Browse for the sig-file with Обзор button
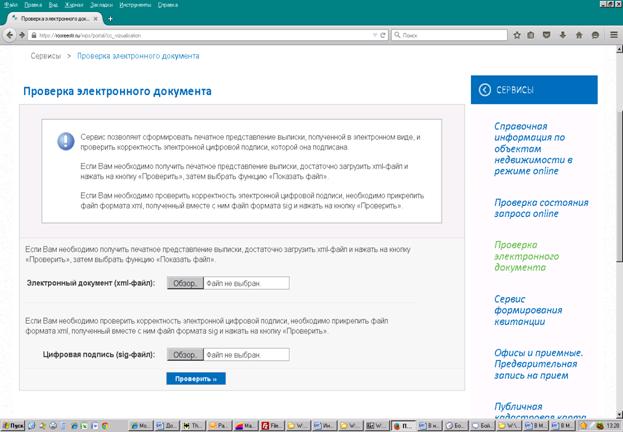The image size is (623, 432). (x=185, y=355)
